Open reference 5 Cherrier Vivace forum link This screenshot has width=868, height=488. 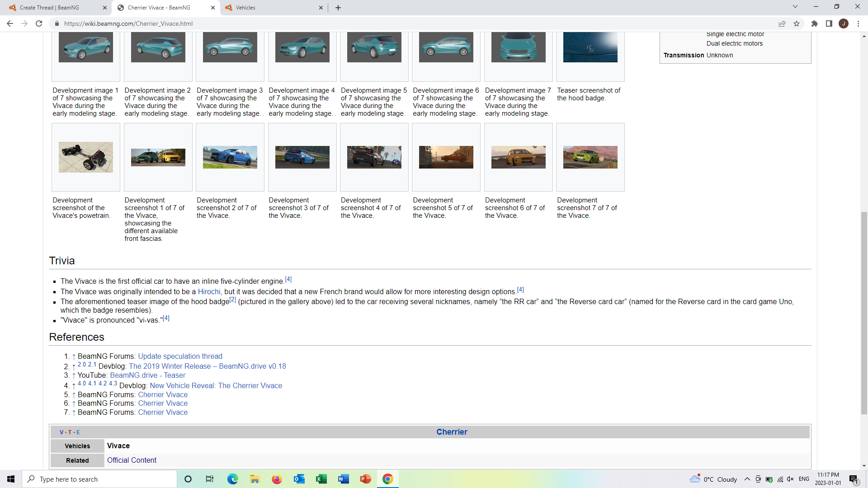pyautogui.click(x=163, y=395)
